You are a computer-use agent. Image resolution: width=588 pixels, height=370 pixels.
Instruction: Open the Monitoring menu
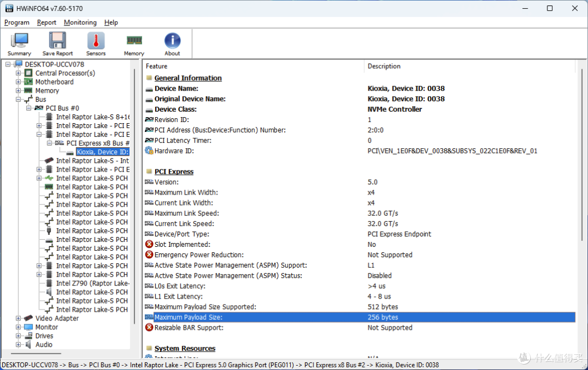[80, 22]
